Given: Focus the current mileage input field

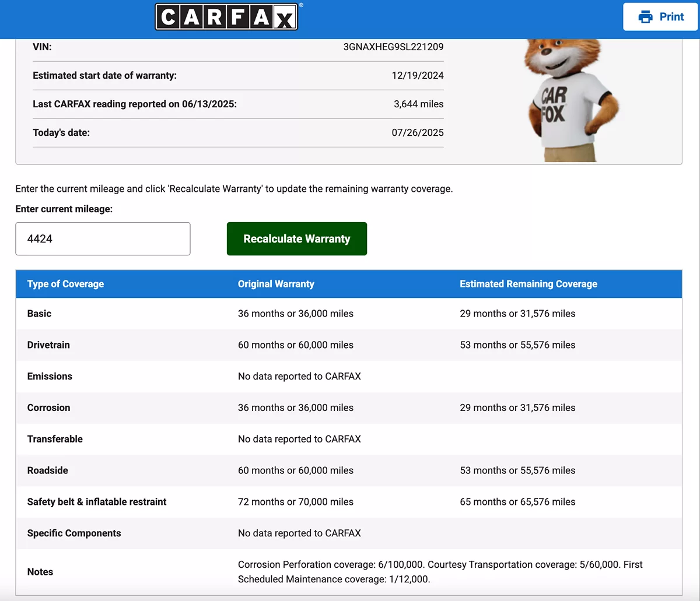Looking at the screenshot, I should (103, 239).
